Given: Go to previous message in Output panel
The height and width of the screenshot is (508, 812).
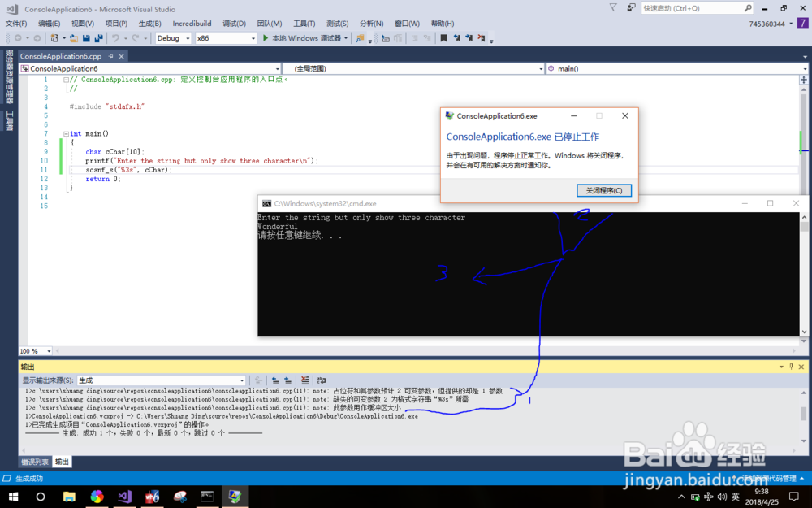Looking at the screenshot, I should [275, 380].
